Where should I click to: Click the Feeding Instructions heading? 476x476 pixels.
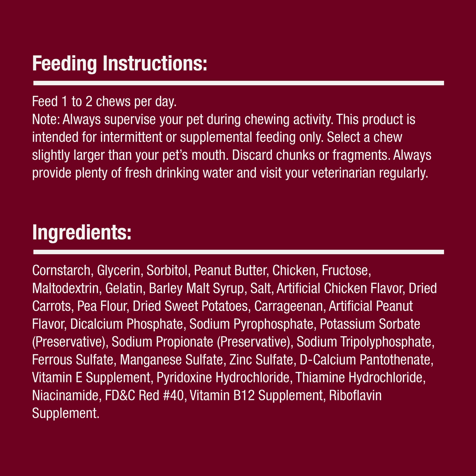[119, 64]
